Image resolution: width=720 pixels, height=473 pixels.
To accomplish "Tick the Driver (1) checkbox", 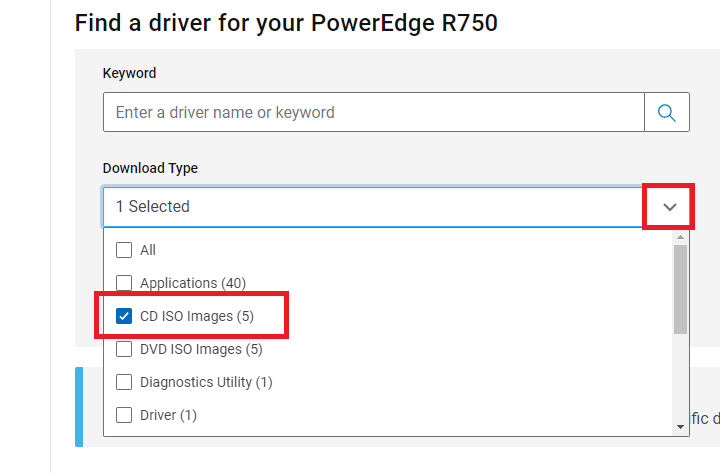I will (124, 415).
